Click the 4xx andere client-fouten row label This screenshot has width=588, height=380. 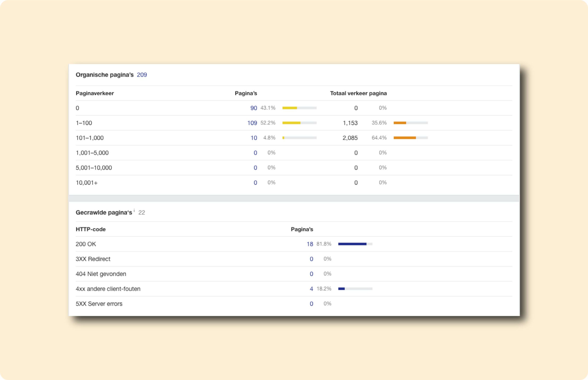(108, 289)
